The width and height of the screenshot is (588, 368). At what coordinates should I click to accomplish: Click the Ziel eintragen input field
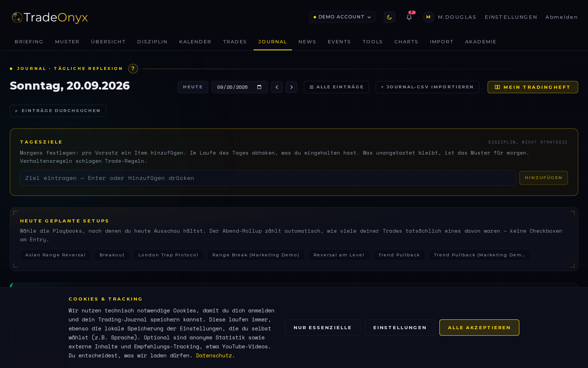coord(268,178)
